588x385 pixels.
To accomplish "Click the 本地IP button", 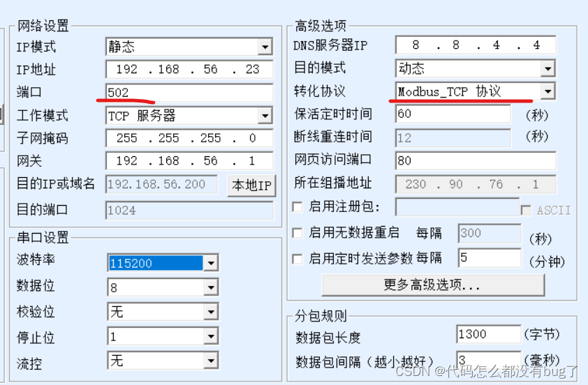I will tap(251, 186).
